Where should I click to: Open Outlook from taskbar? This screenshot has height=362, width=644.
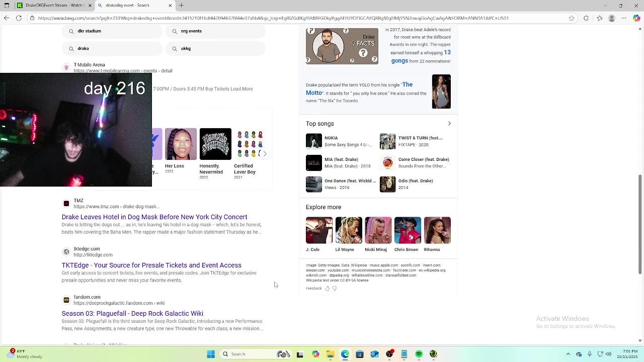[x=374, y=354]
